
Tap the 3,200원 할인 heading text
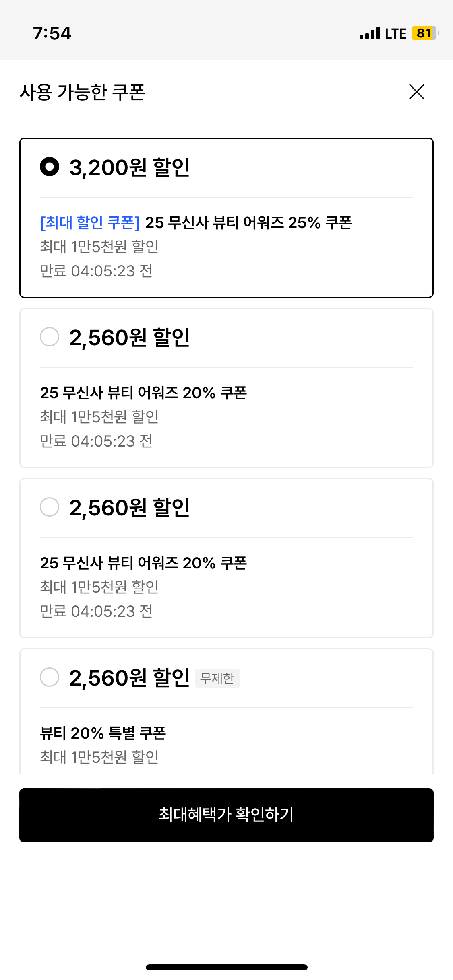pyautogui.click(x=129, y=167)
